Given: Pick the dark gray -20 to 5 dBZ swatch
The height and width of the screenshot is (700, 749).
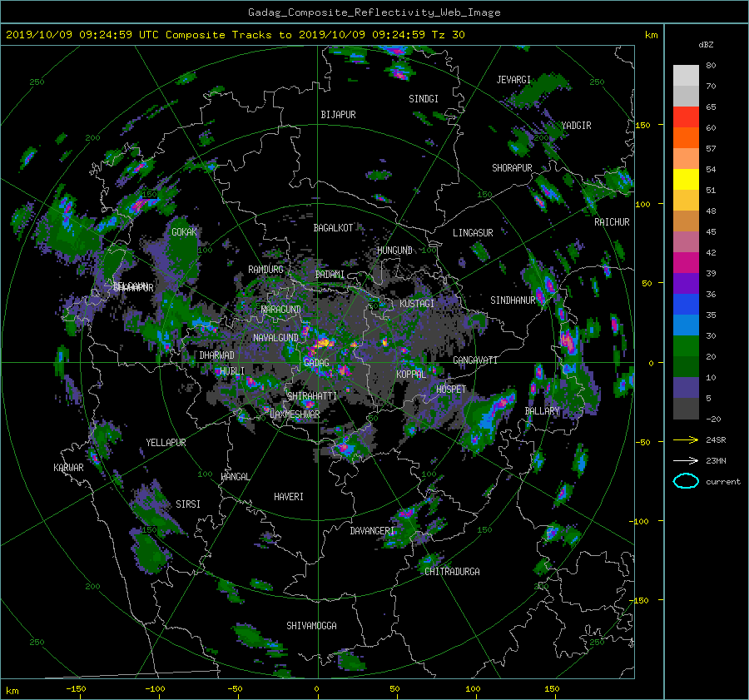Looking at the screenshot, I should pyautogui.click(x=686, y=409).
